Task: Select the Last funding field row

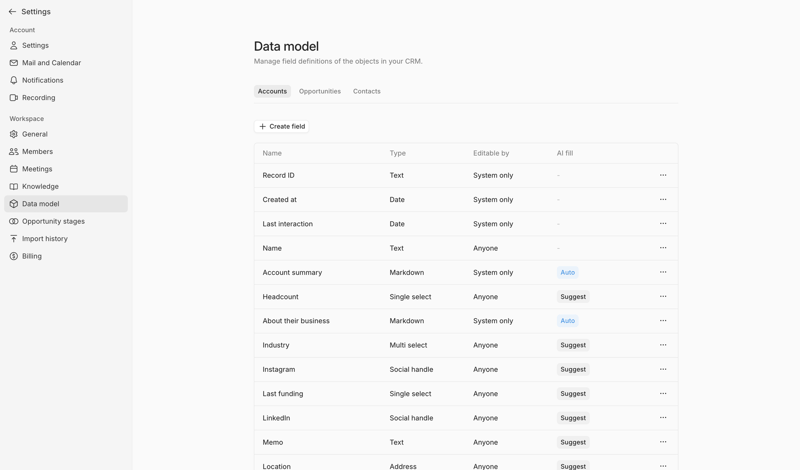Action: coord(283,394)
